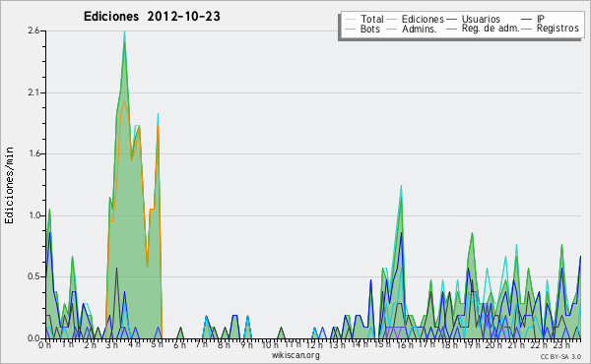Click the dark IP legend line swatch
The height and width of the screenshot is (364, 591).
pos(527,20)
